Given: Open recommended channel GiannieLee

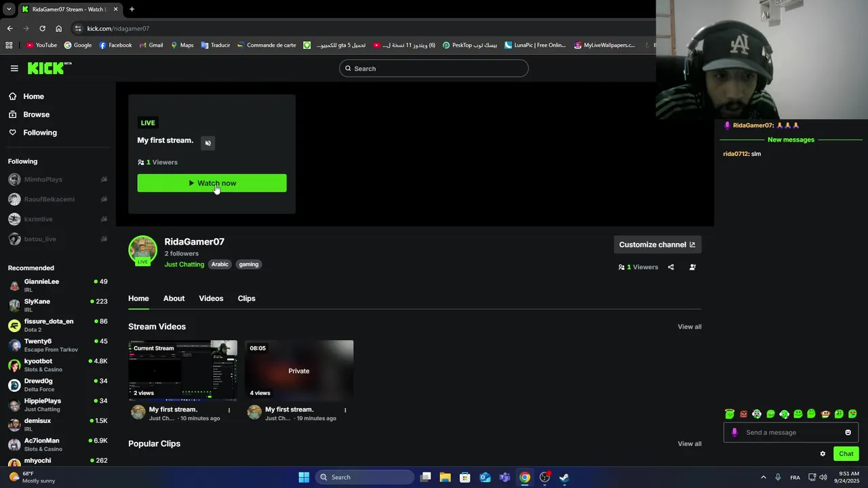Looking at the screenshot, I should coord(58,285).
